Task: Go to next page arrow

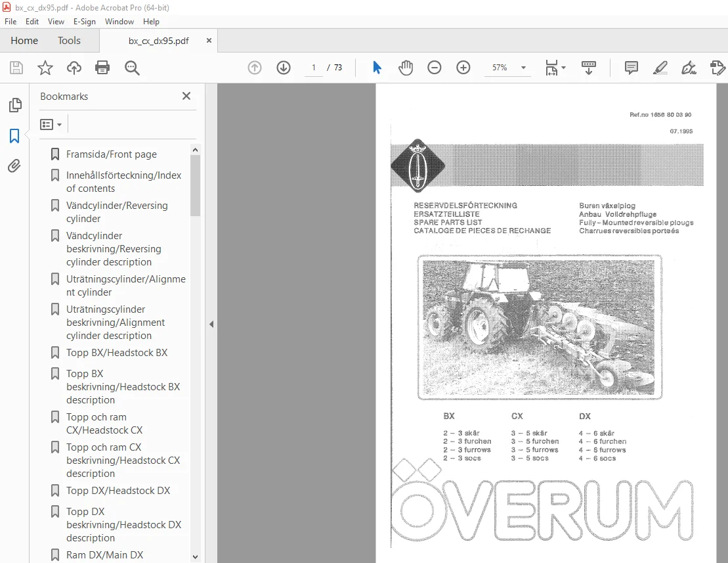Action: tap(284, 68)
